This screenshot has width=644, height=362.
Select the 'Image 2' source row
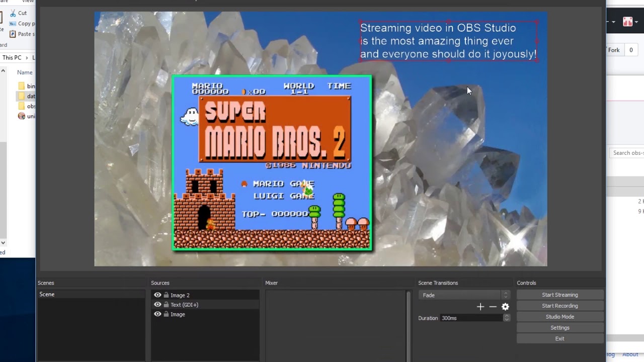(205, 295)
